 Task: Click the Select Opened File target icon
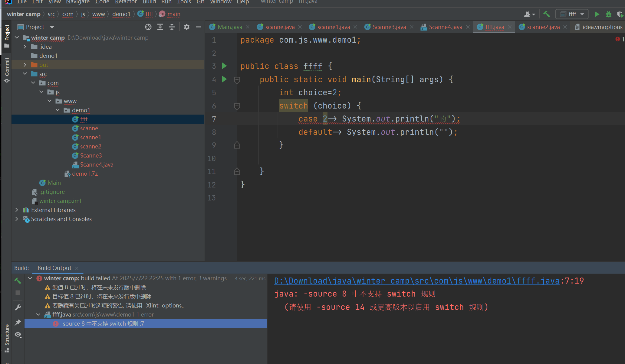(x=148, y=27)
